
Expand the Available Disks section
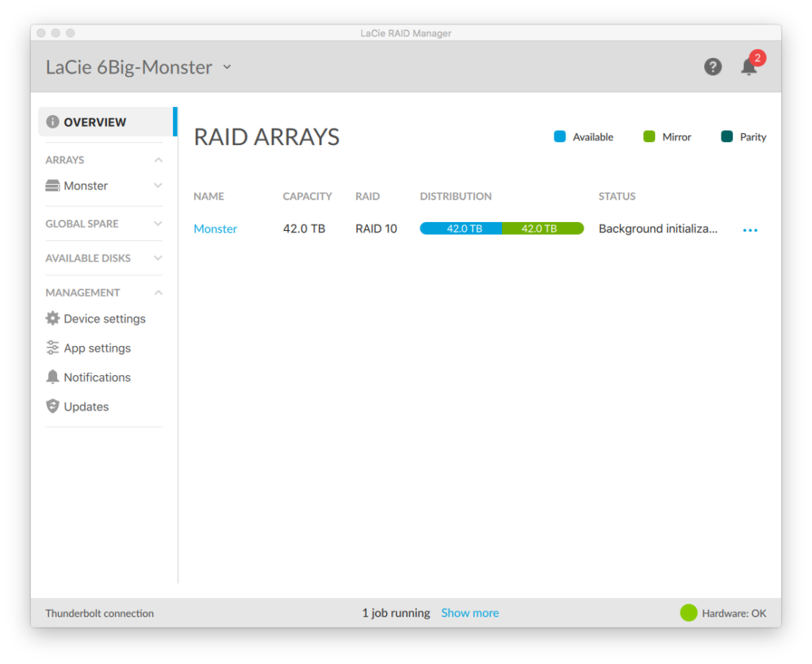pos(159,258)
